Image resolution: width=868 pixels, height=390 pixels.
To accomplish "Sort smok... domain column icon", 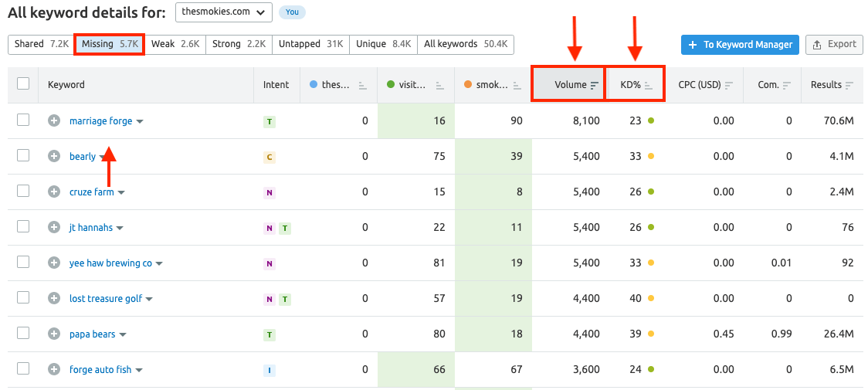I will (x=517, y=85).
